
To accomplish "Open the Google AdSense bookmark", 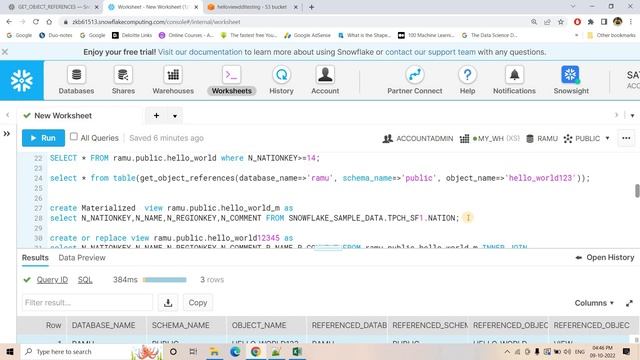I will click(x=307, y=36).
